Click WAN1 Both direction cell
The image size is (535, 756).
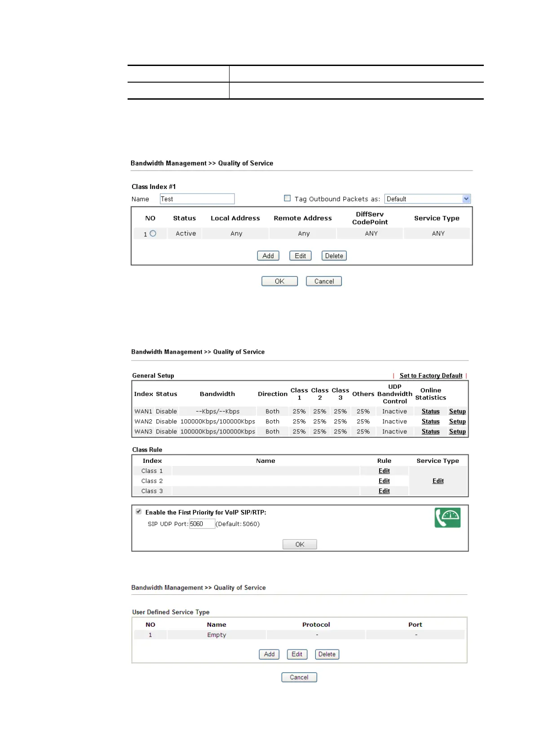pyautogui.click(x=272, y=411)
